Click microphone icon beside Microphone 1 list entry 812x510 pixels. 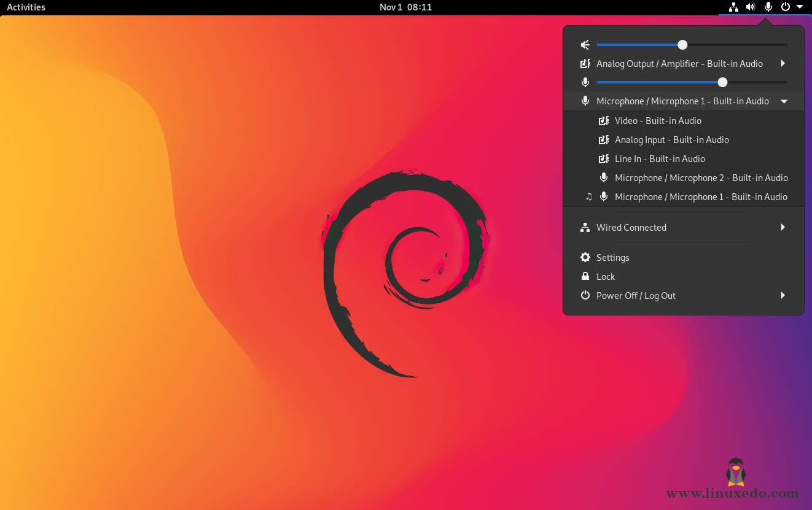pos(604,197)
